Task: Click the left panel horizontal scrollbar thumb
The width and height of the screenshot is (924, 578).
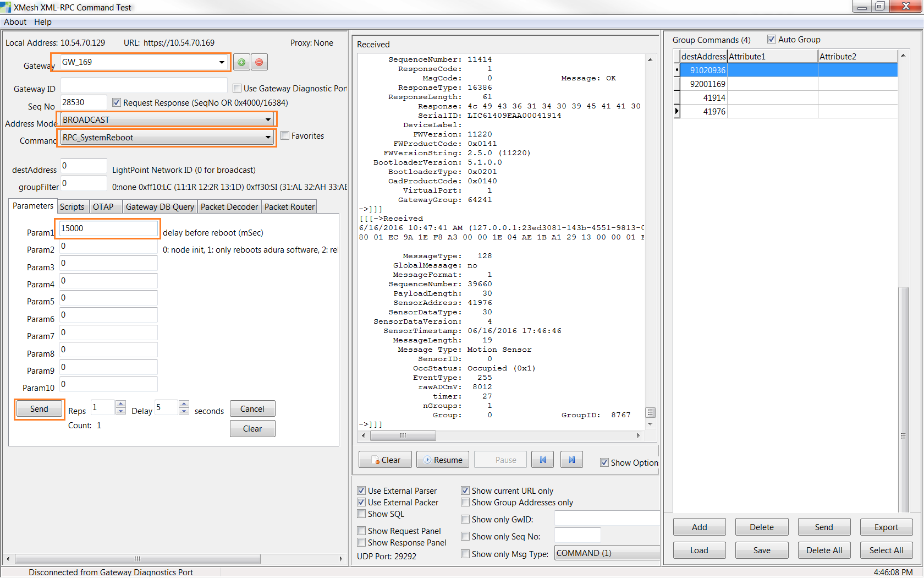Action: pyautogui.click(x=137, y=559)
